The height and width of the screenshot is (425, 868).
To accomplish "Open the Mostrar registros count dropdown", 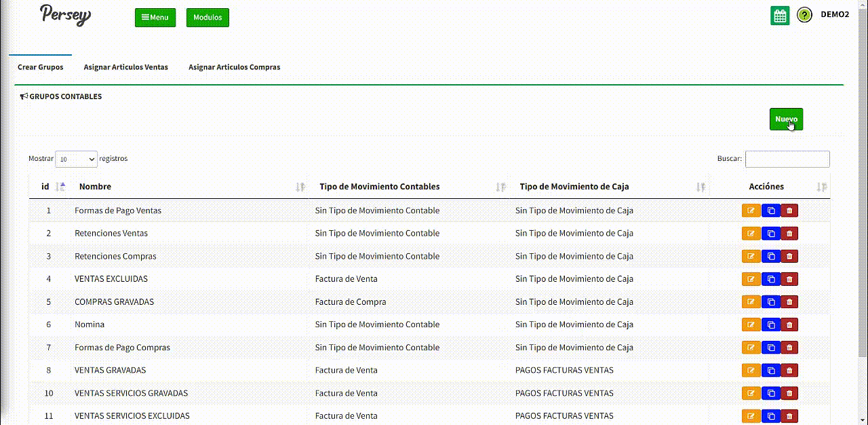I will click(76, 159).
